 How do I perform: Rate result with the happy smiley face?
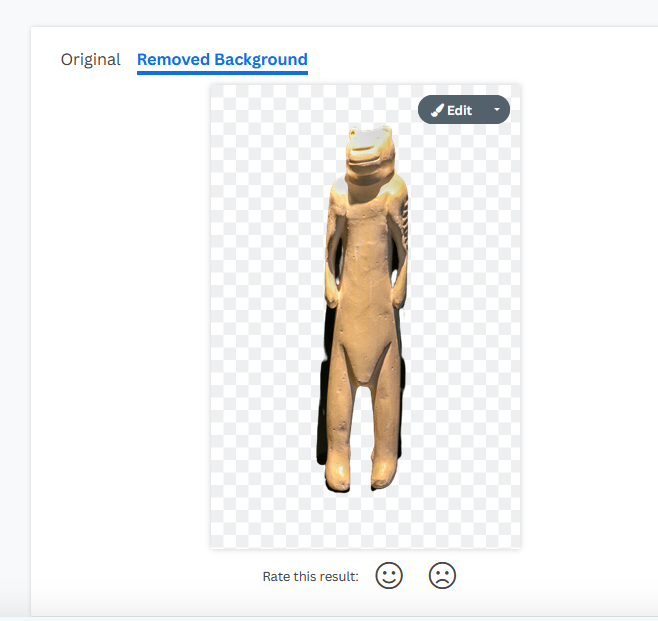click(x=389, y=576)
